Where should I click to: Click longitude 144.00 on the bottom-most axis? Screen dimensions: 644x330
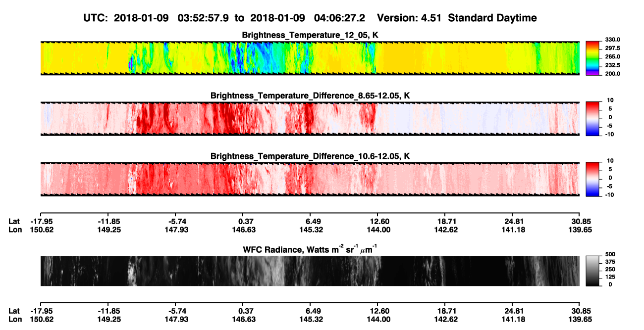click(378, 320)
